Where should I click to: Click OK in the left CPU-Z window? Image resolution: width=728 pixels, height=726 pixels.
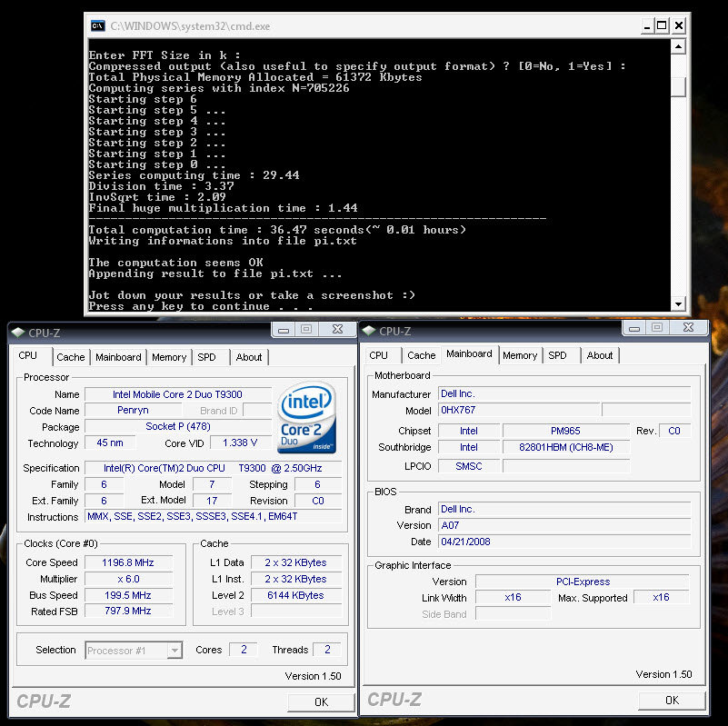tap(322, 701)
